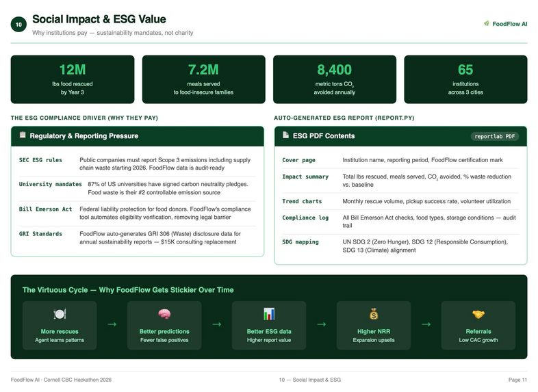Click the 'Bill Emerson Act' label
The width and height of the screenshot is (538, 392).
(x=45, y=209)
